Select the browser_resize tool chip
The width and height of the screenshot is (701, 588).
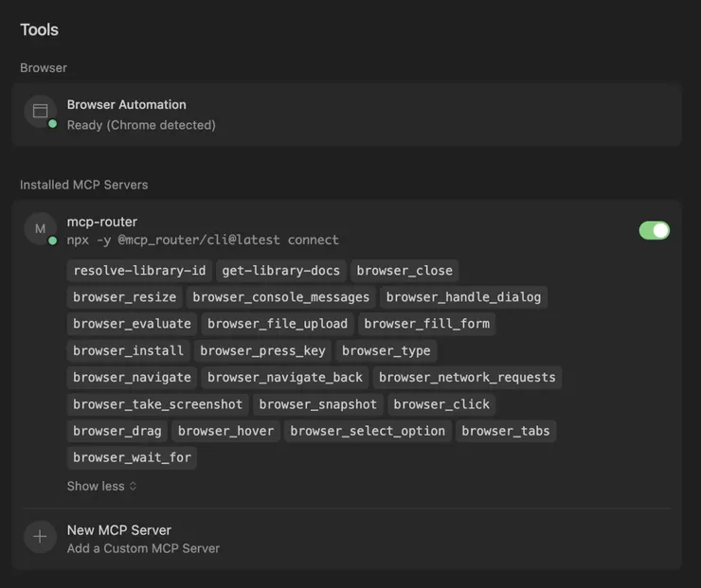pos(125,297)
